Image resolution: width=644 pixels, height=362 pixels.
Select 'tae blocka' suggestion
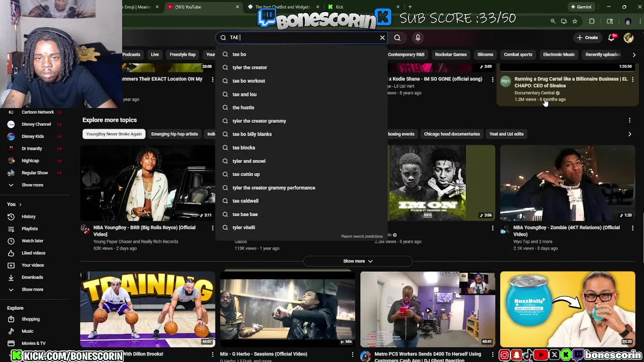(301, 148)
